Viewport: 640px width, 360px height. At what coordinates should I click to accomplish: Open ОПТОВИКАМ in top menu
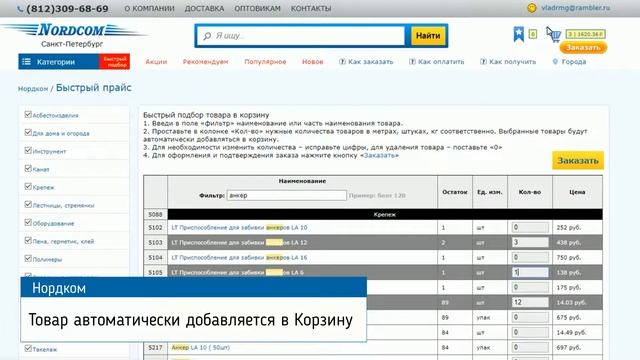(x=257, y=8)
